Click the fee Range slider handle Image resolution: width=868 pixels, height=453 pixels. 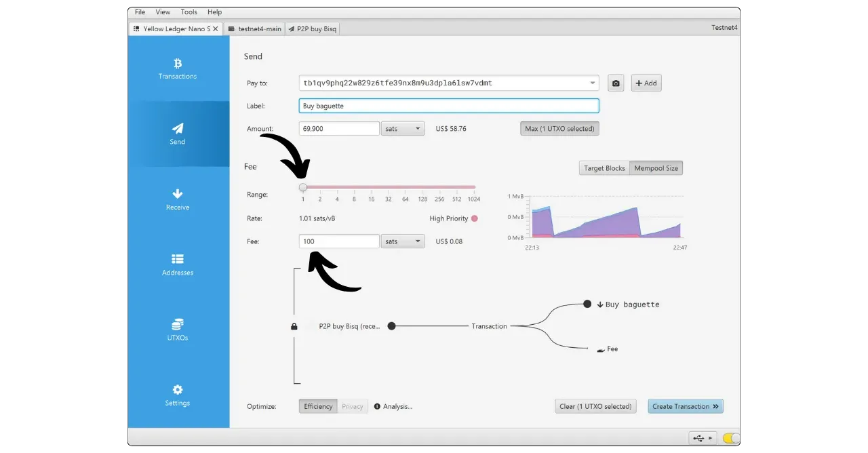(x=303, y=187)
